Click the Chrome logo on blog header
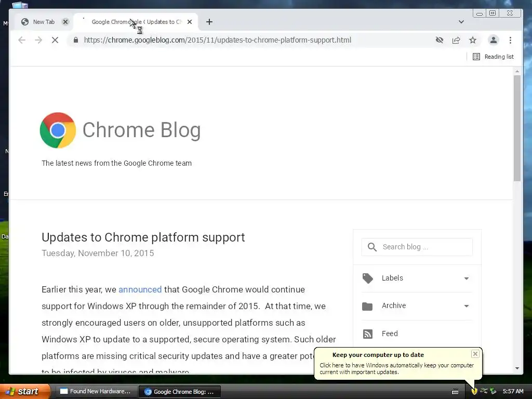Screen dimensions: 532x399 (x=58, y=130)
